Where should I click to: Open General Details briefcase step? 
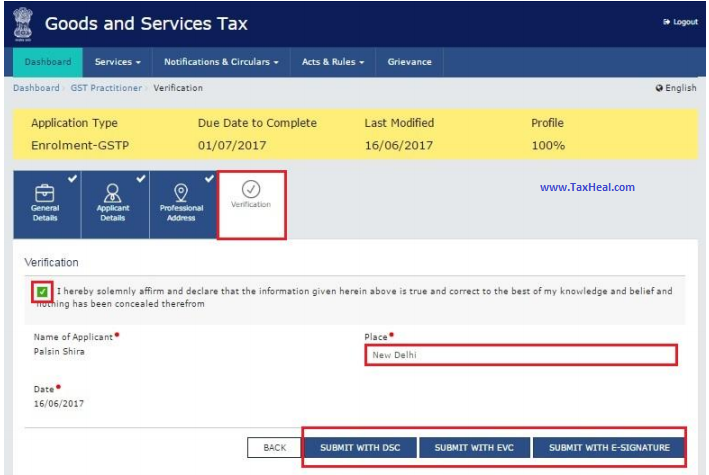pyautogui.click(x=45, y=204)
